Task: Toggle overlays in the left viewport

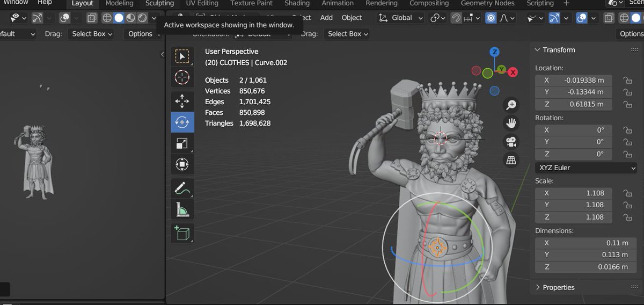Action: pos(64,18)
